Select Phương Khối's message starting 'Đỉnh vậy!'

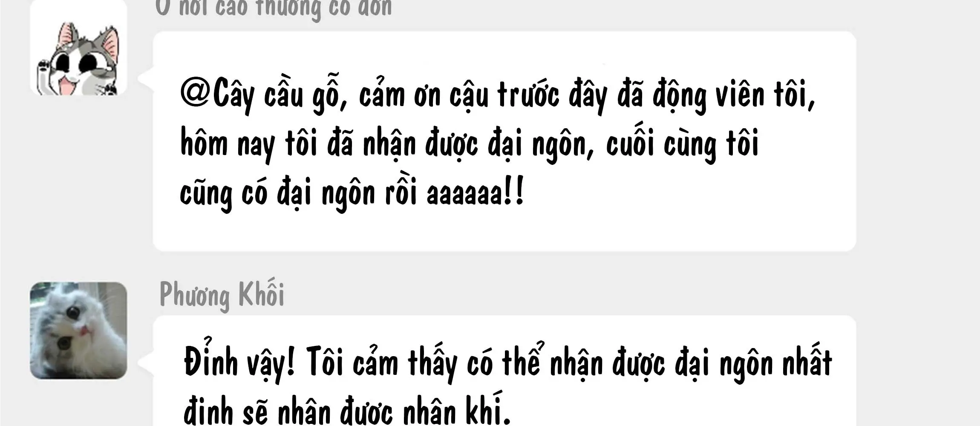pyautogui.click(x=504, y=371)
